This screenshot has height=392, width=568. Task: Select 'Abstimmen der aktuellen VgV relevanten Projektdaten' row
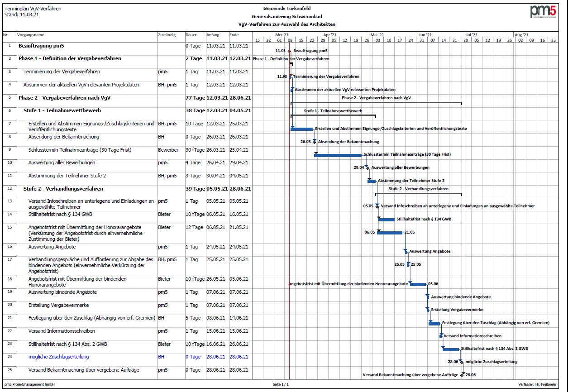81,85
